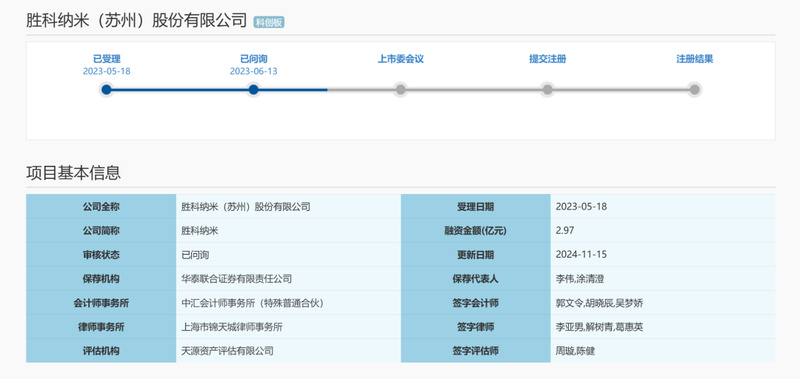Click the value 上海市锦天城律师事务所
The height and width of the screenshot is (379, 800).
pos(232,327)
